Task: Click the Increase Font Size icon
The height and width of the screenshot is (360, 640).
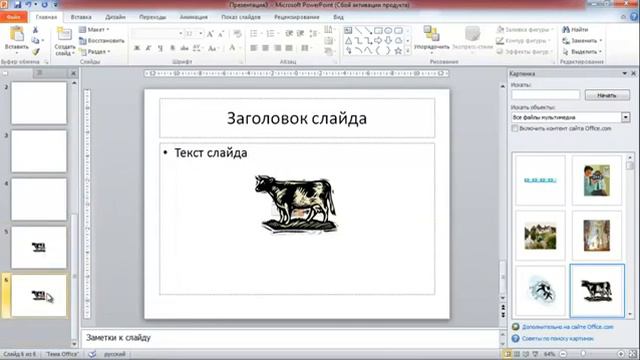Action: coord(210,34)
